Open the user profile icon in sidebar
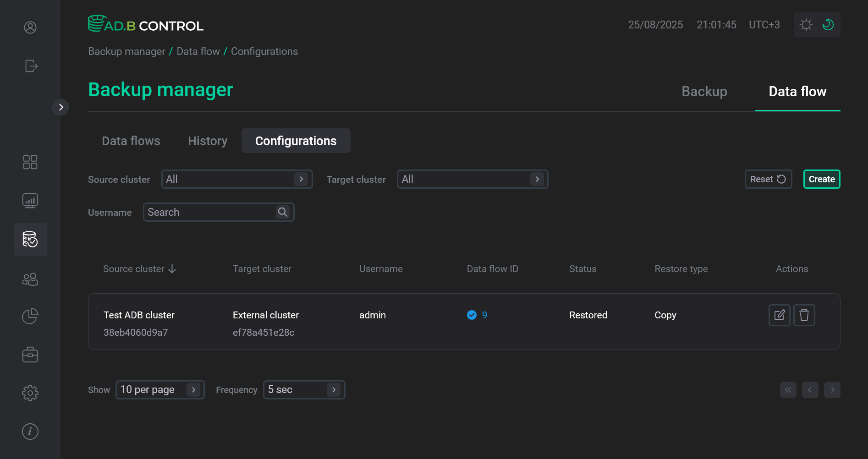The height and width of the screenshot is (459, 868). (x=30, y=27)
